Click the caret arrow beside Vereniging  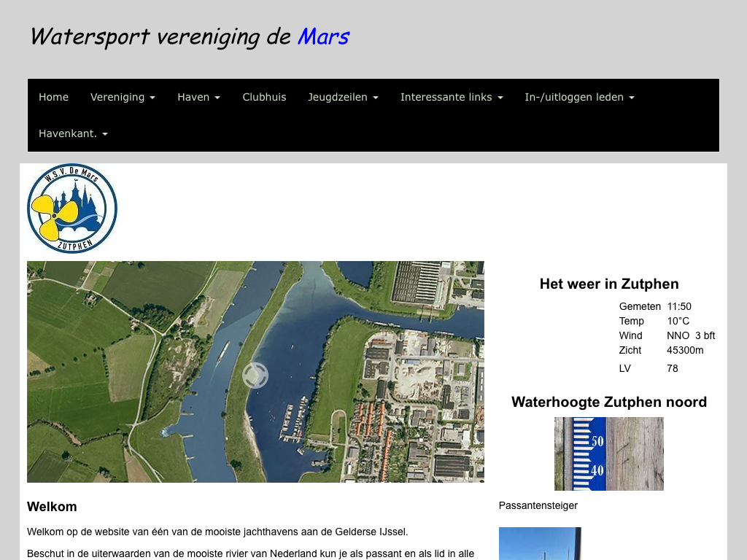click(x=152, y=98)
